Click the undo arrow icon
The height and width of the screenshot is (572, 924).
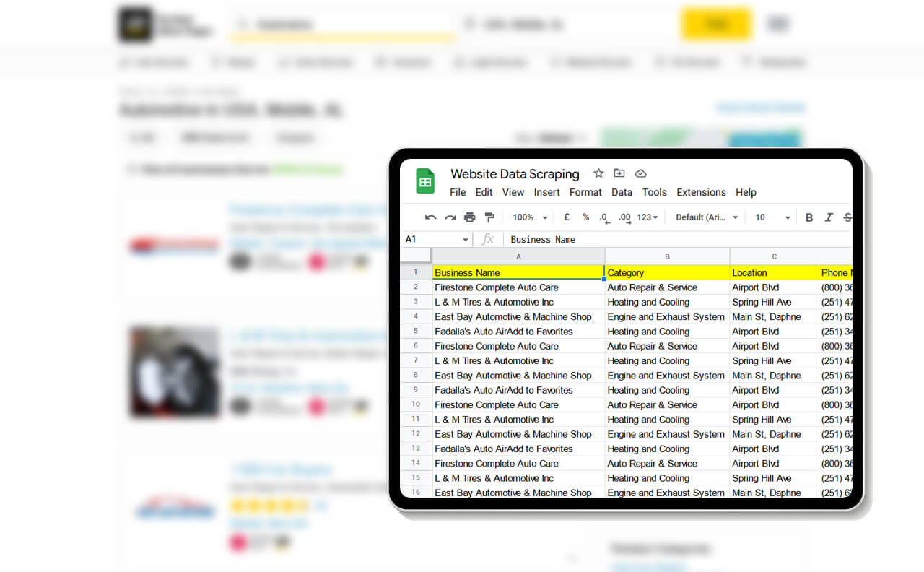pyautogui.click(x=431, y=217)
